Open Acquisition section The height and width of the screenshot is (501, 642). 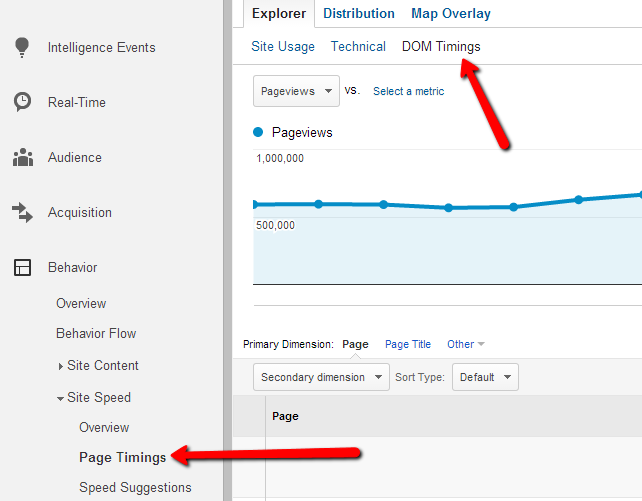80,212
